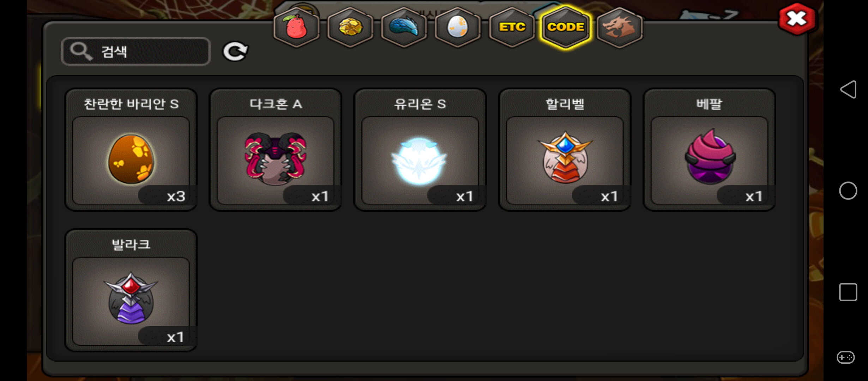Viewport: 868px width, 381px height.
Task: Open the gamepad icon in navigation bar
Action: coord(846,357)
